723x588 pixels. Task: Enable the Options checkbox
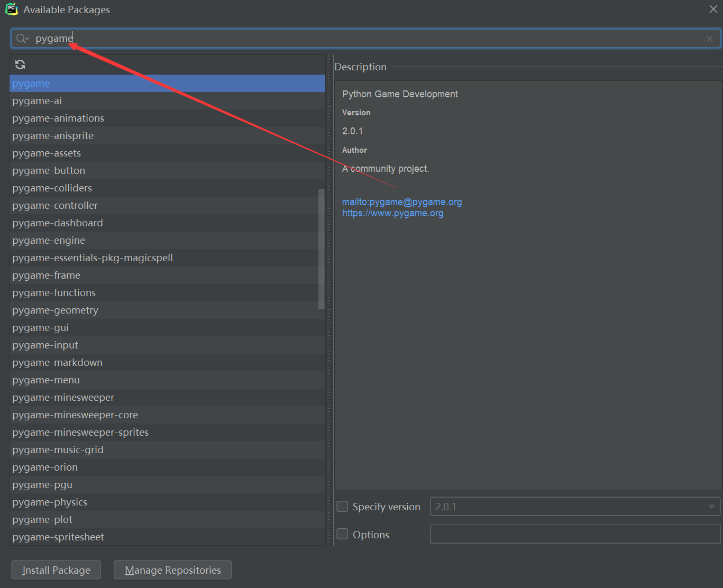click(343, 534)
